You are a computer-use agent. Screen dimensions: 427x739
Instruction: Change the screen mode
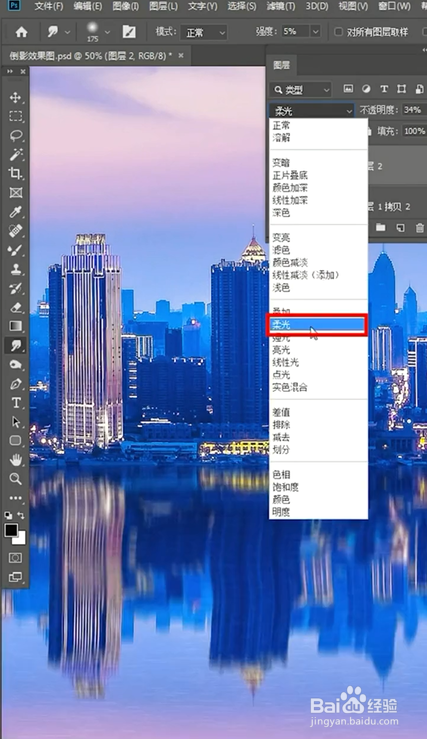[16, 576]
